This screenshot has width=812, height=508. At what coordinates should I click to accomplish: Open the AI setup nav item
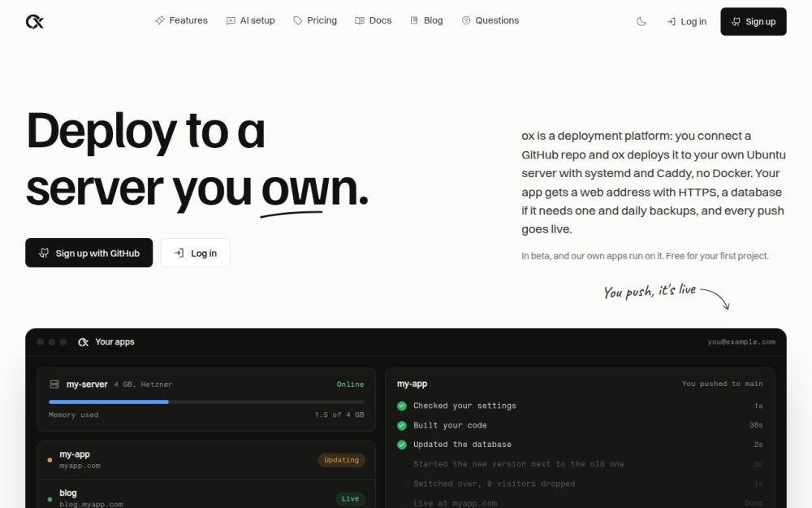click(x=251, y=20)
